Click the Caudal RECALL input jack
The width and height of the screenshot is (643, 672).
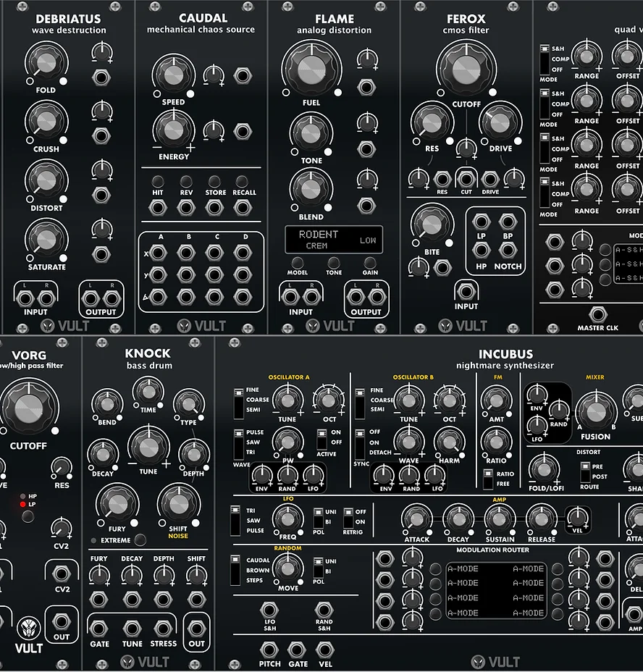242,208
